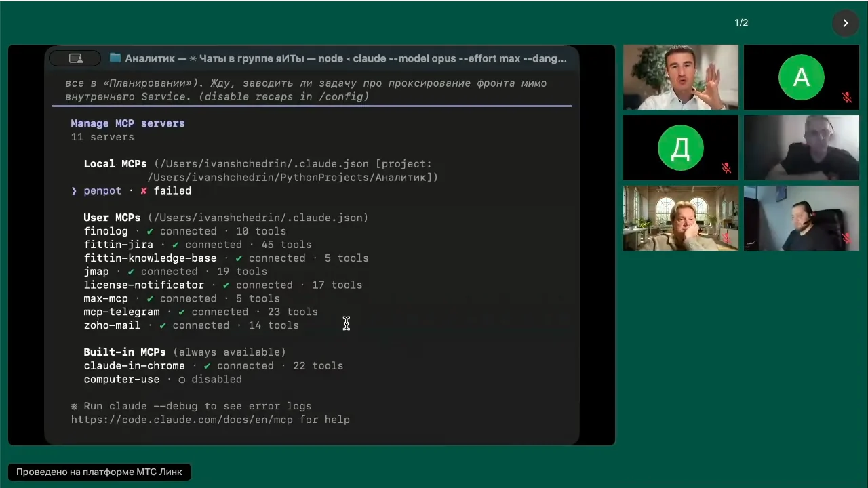
Task: Click the green checkmark in the fittin-jira row
Action: [x=176, y=245]
